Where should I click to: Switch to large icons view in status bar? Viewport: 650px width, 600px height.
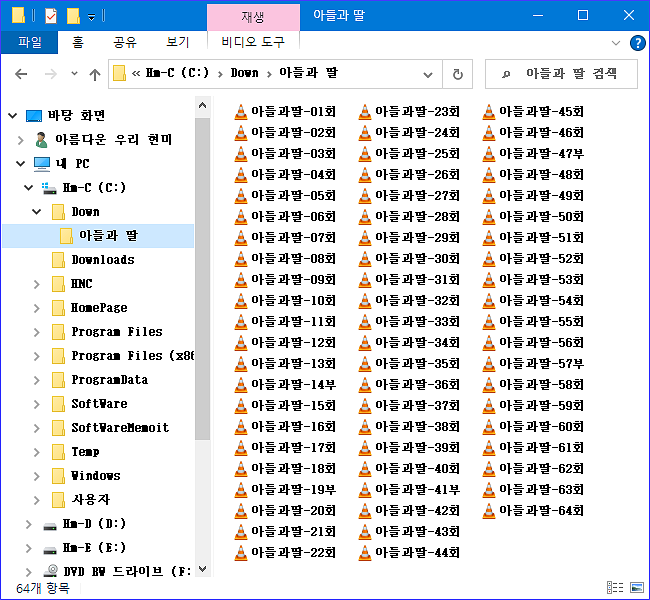pos(637,588)
